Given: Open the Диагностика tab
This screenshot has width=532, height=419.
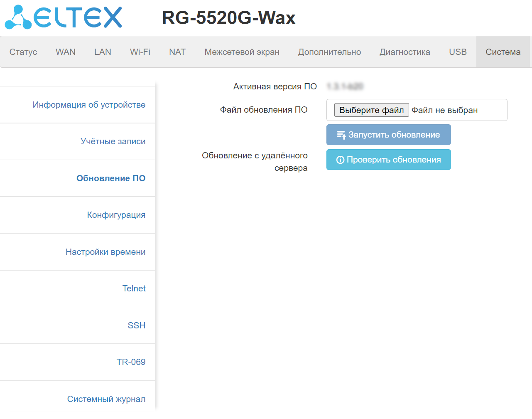Looking at the screenshot, I should tap(405, 52).
